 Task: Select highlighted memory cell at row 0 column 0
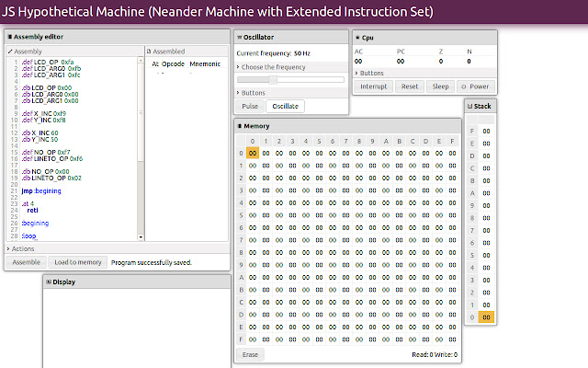pyautogui.click(x=253, y=154)
